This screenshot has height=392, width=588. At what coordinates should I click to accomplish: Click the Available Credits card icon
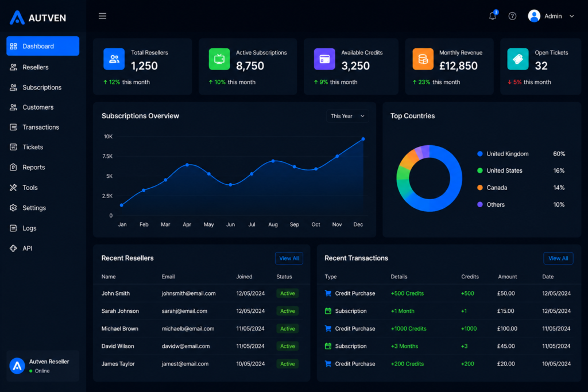324,59
